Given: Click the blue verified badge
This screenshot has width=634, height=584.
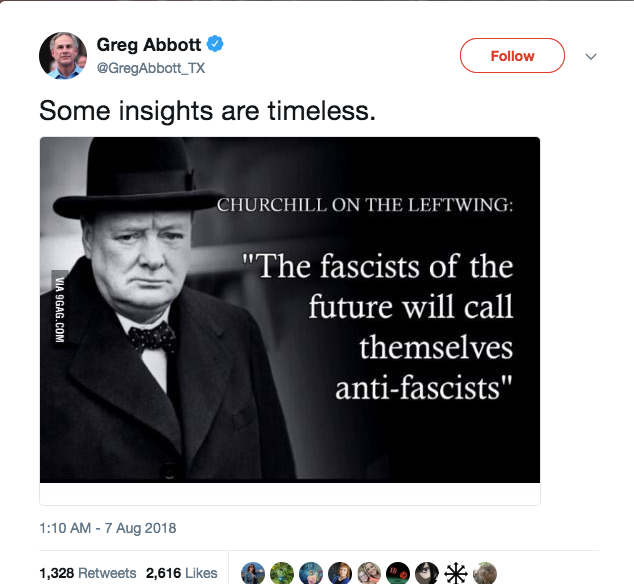Looking at the screenshot, I should (x=214, y=44).
